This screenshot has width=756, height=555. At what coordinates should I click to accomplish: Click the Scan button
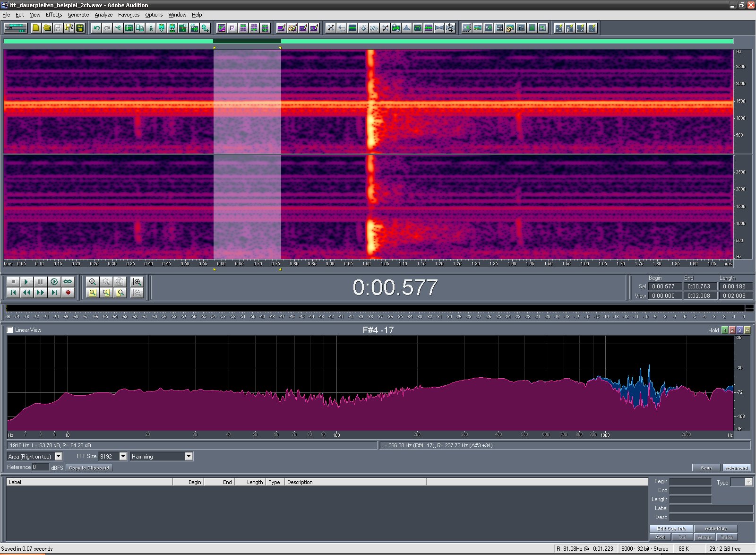pos(706,468)
